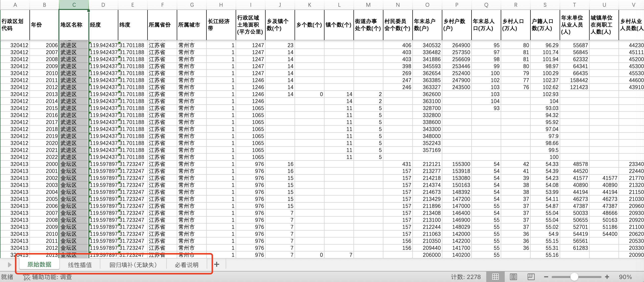
Task: Click the 年份 header cell
Action: pos(44,25)
